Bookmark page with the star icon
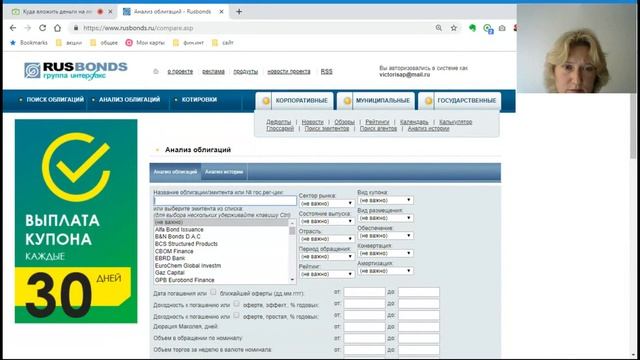Image resolution: width=640 pixels, height=360 pixels. point(453,28)
